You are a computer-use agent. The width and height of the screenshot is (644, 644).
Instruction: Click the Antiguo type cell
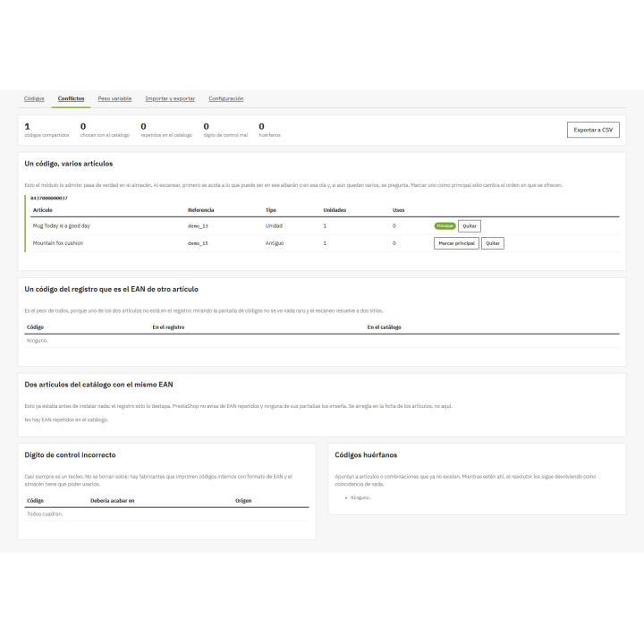point(275,243)
